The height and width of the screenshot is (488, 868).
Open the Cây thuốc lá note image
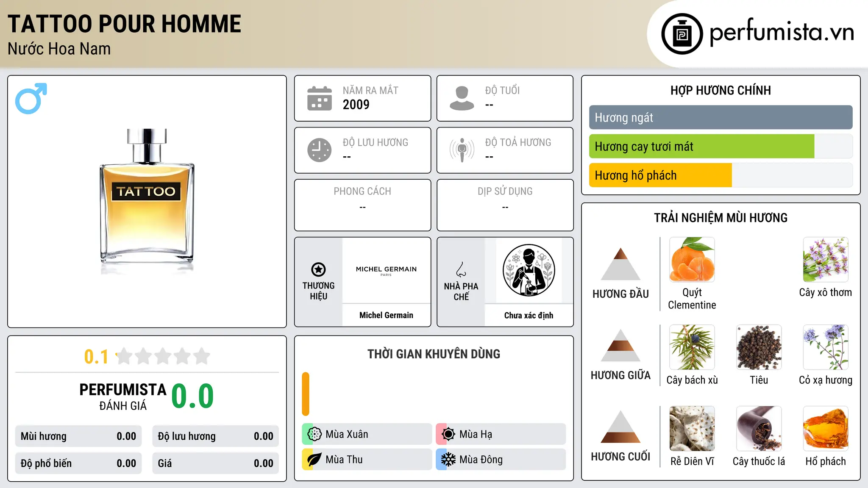(759, 429)
